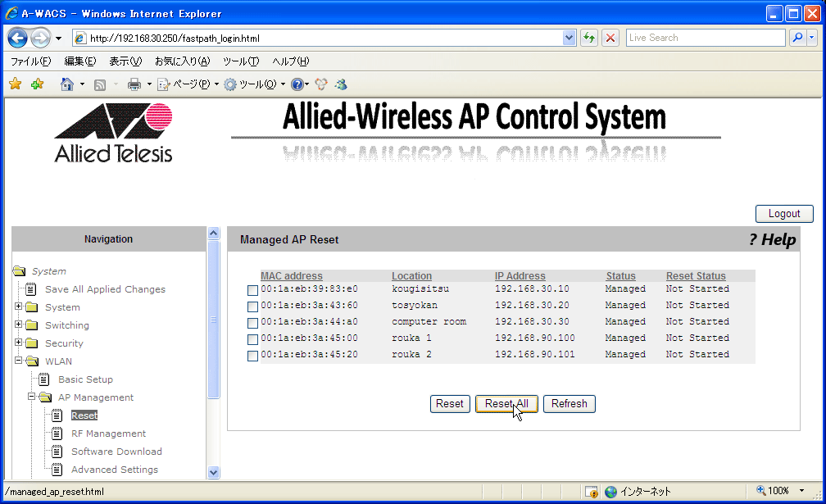Log out with the Logout button
Viewport: 826px width, 504px height.
click(x=784, y=214)
